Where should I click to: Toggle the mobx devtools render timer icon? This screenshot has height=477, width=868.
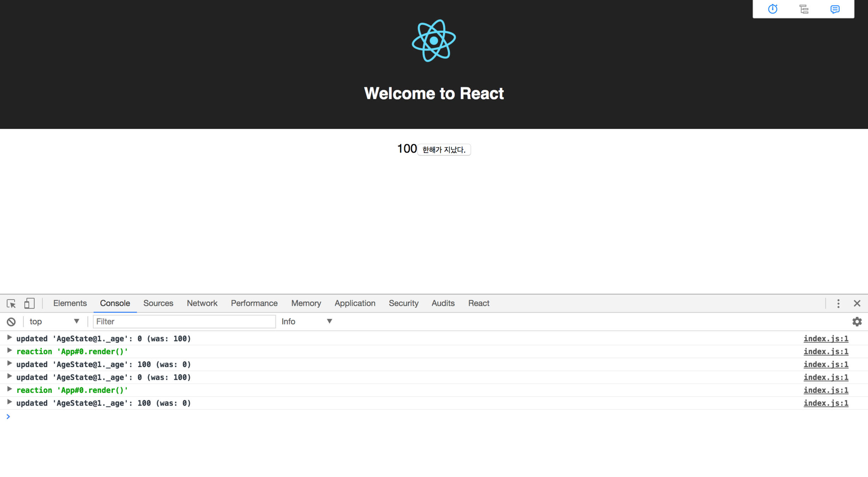(x=773, y=9)
